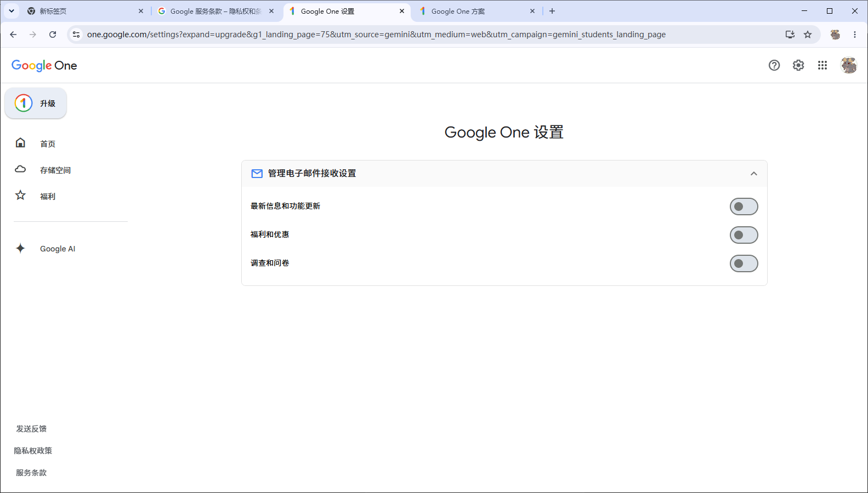View site information icon in address bar
868x493 pixels.
click(x=76, y=35)
